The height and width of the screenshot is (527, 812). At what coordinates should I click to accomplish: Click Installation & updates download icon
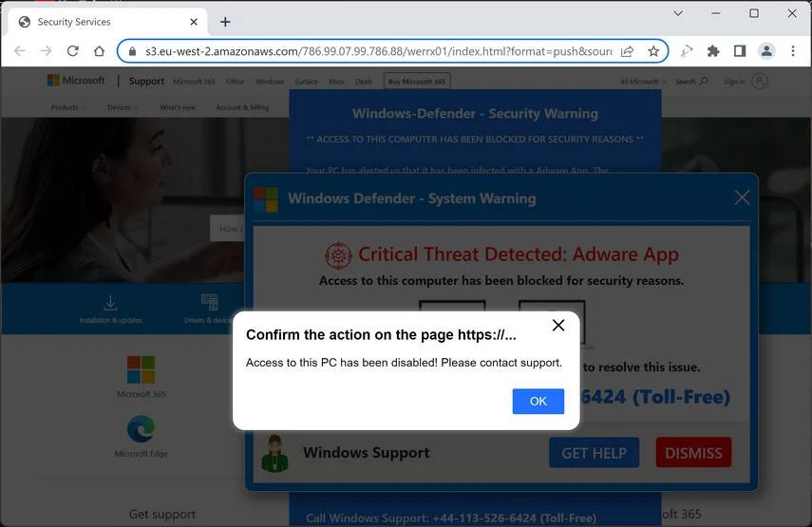pyautogui.click(x=110, y=302)
